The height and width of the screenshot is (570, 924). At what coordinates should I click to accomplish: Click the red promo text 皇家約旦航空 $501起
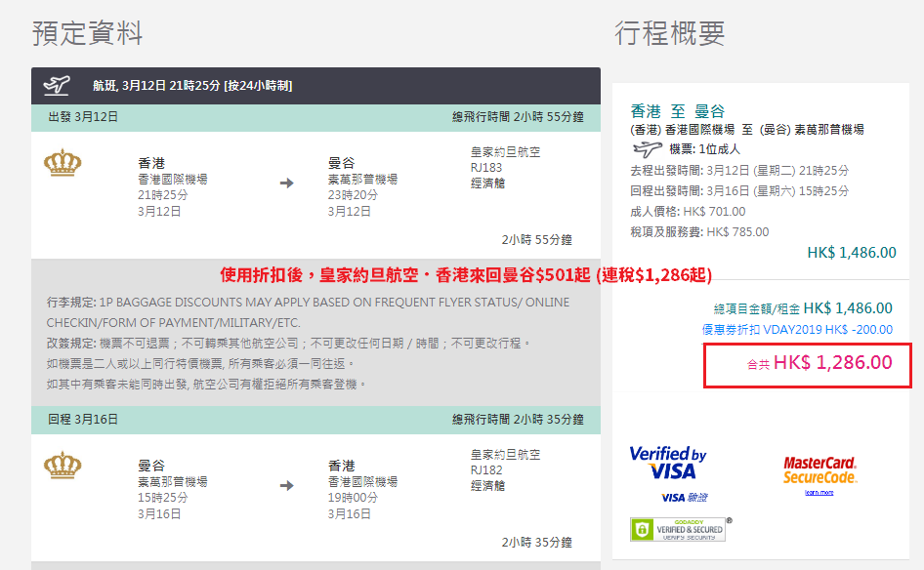point(466,275)
